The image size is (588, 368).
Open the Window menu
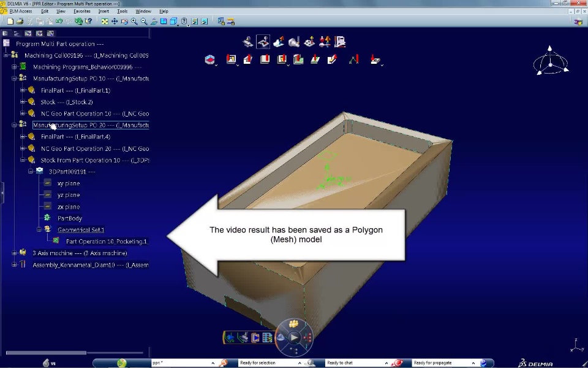click(143, 11)
